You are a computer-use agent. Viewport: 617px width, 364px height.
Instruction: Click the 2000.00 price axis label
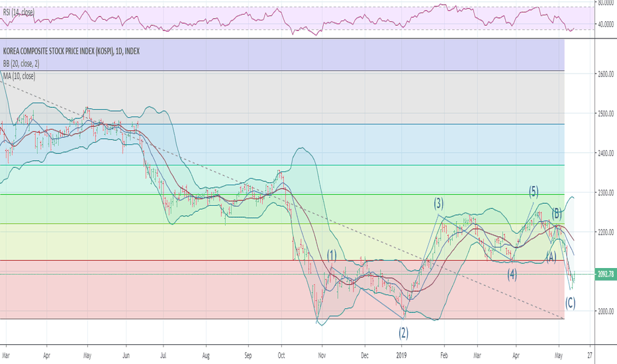pos(606,311)
